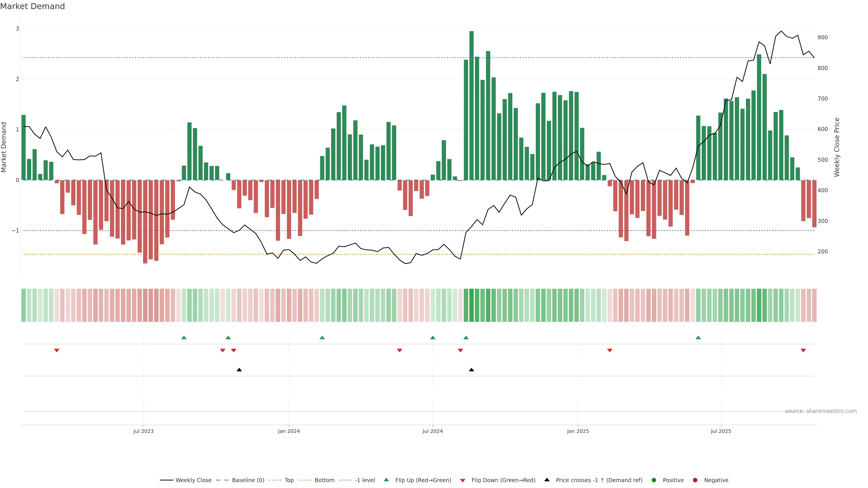The width and height of the screenshot is (868, 488).
Task: Click the rightmost green flip-up triangle marker
Action: 698,338
